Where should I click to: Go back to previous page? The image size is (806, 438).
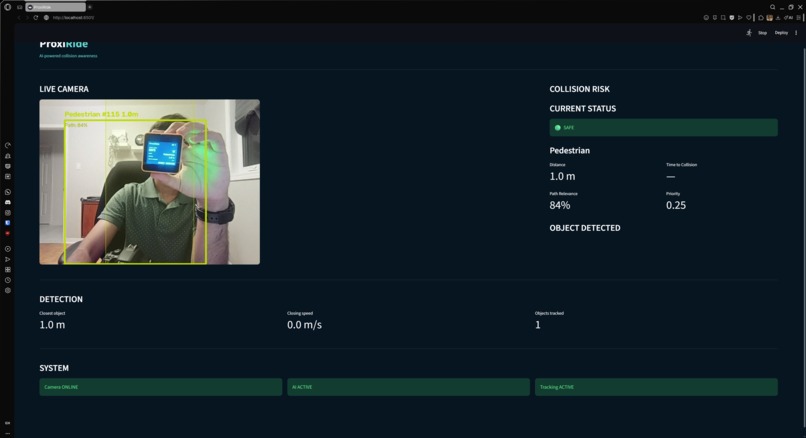(19, 17)
